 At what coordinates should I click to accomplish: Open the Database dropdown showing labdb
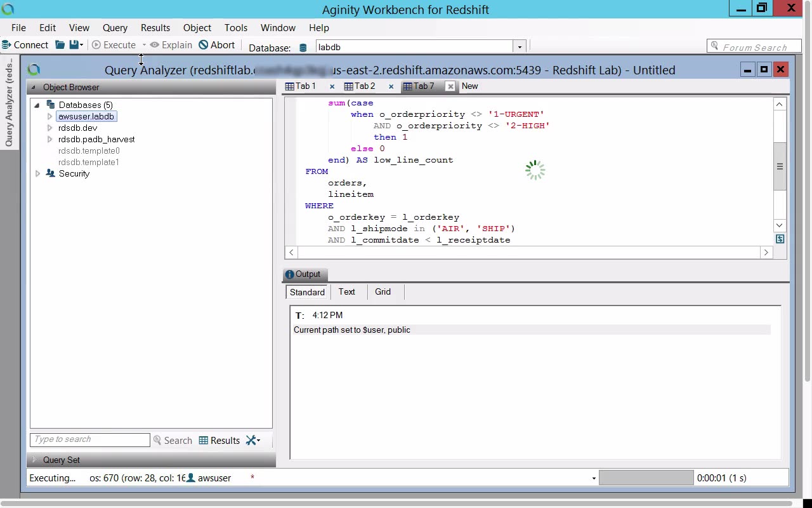(520, 47)
